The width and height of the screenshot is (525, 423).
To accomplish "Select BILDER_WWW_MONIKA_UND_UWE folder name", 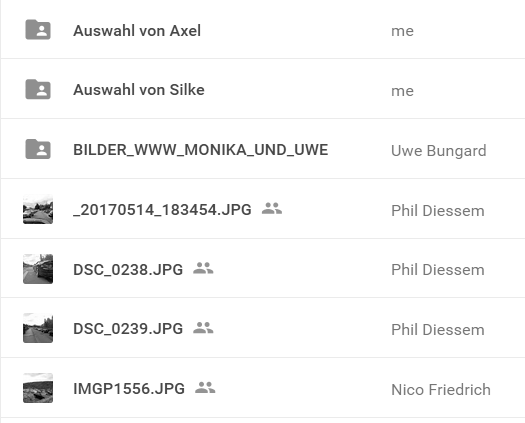I will 201,150.
